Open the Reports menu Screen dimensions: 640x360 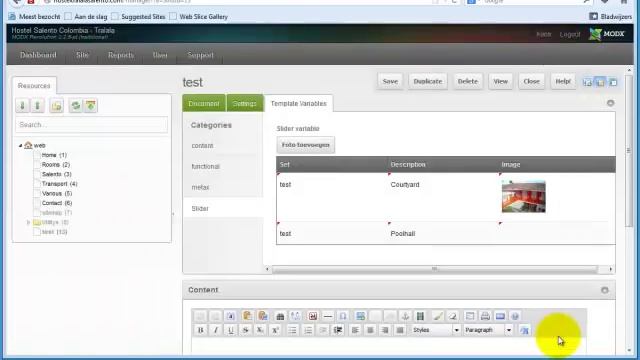coord(121,55)
